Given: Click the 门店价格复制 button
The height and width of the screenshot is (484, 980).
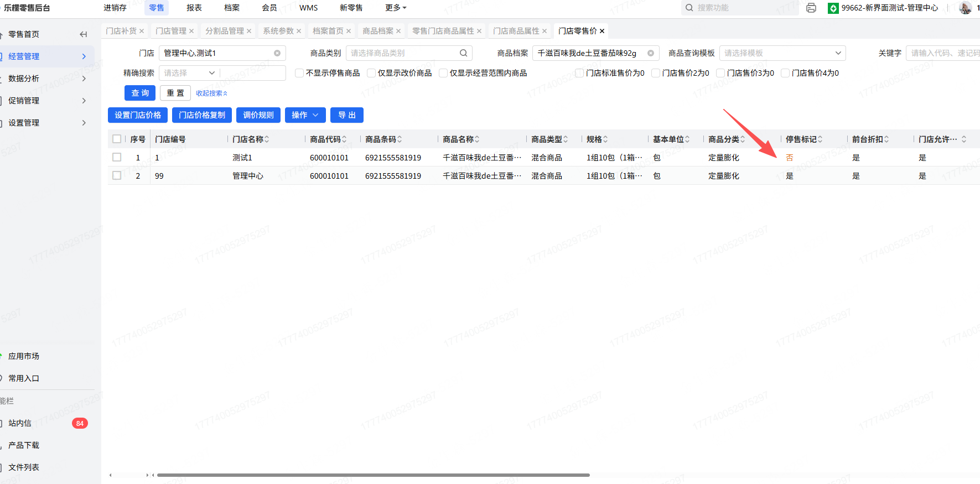Looking at the screenshot, I should [202, 115].
